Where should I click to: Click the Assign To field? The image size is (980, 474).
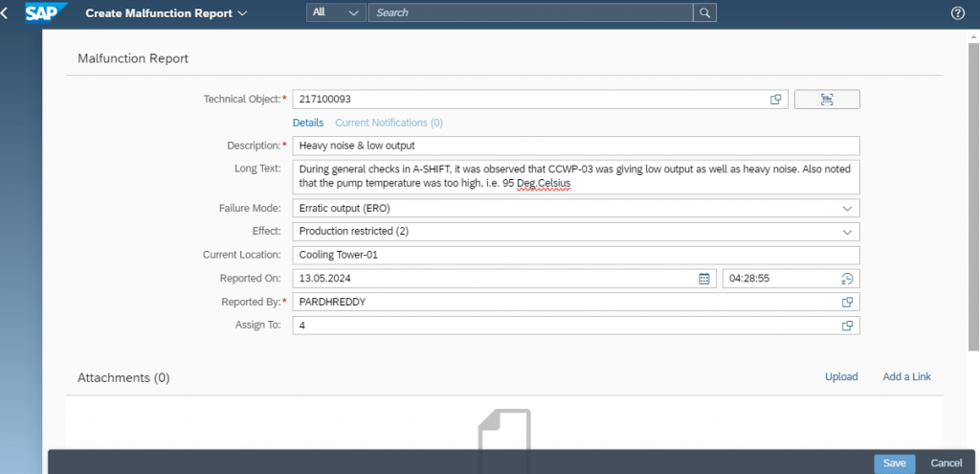575,326
